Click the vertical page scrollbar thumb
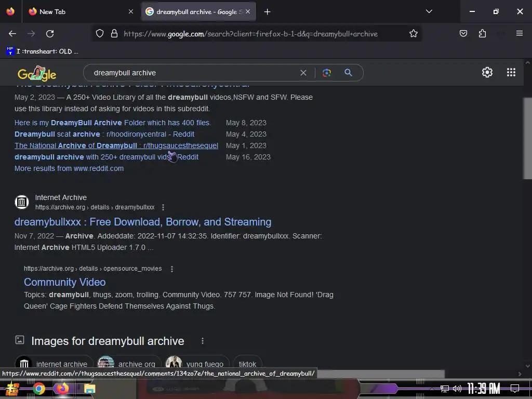 coord(528,138)
